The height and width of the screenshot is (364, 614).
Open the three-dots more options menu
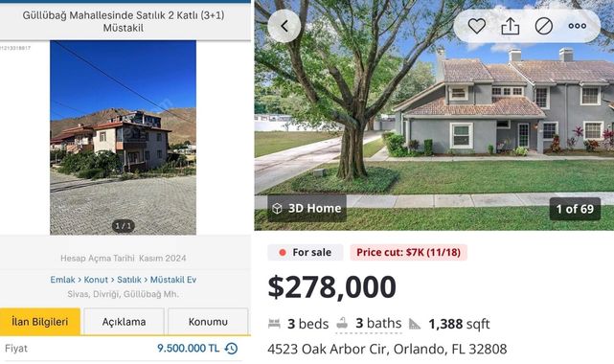point(578,26)
